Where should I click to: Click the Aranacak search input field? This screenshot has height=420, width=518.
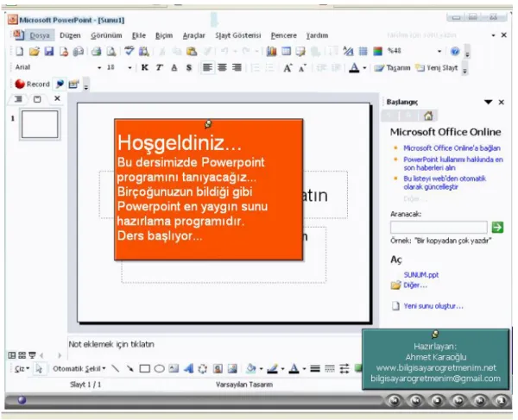439,227
